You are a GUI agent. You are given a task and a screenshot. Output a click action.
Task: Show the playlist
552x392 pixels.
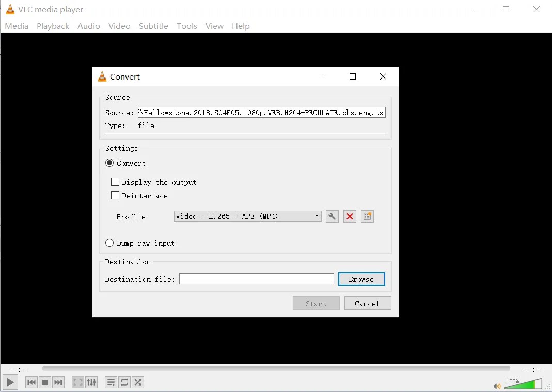coord(111,382)
